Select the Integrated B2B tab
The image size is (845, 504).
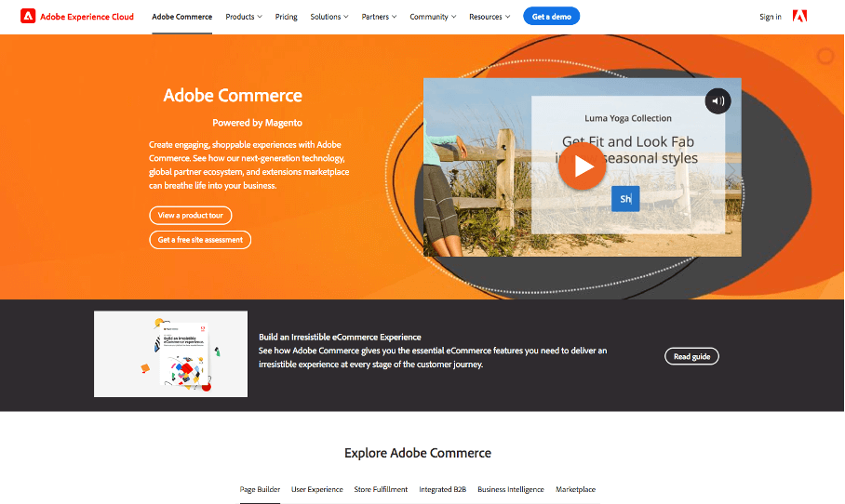point(442,489)
